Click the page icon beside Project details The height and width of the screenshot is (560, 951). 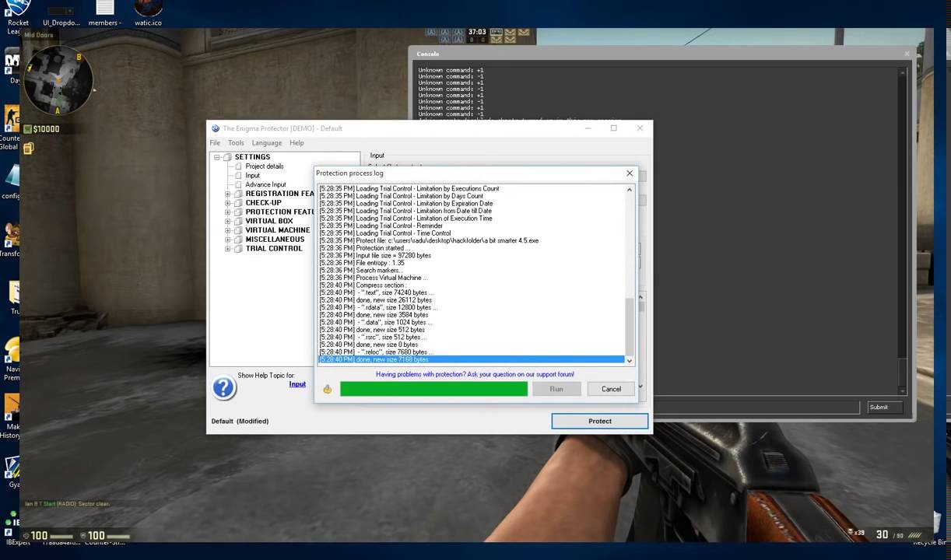(239, 166)
